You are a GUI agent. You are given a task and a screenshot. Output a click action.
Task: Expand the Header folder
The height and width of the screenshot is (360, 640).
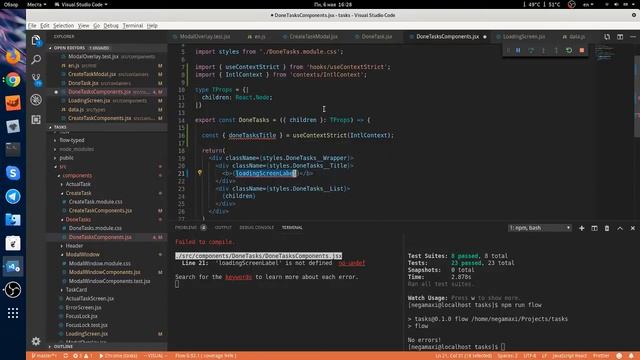(x=74, y=246)
